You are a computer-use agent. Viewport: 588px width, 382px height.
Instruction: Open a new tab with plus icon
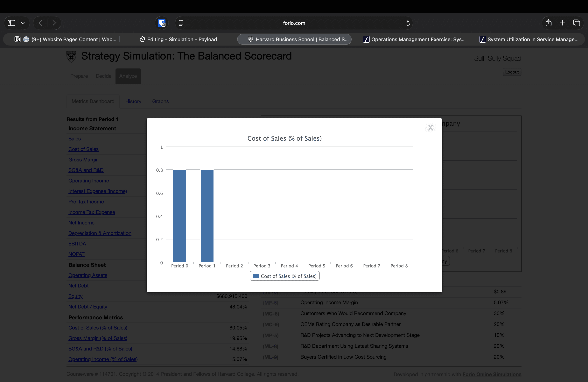[562, 23]
